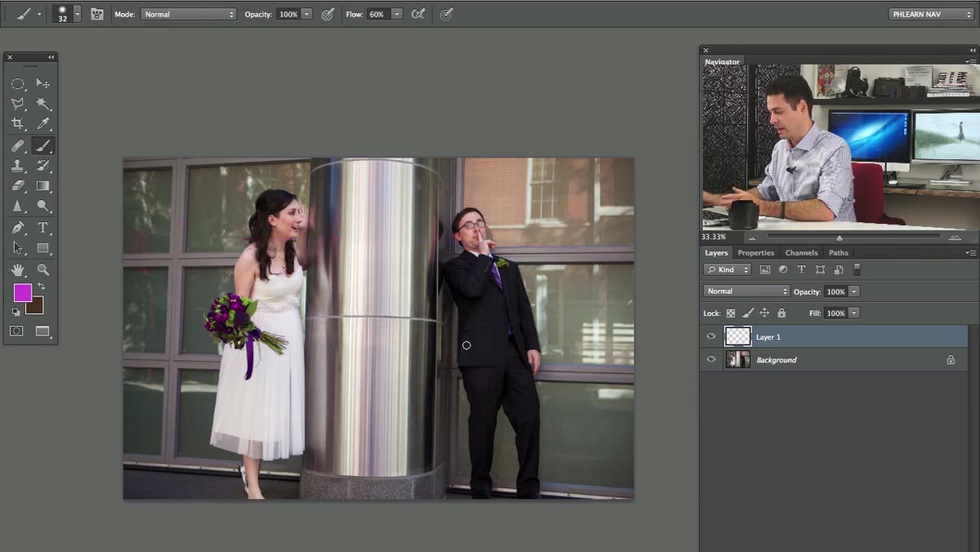980x552 pixels.
Task: Select the Move tool
Action: click(x=43, y=83)
